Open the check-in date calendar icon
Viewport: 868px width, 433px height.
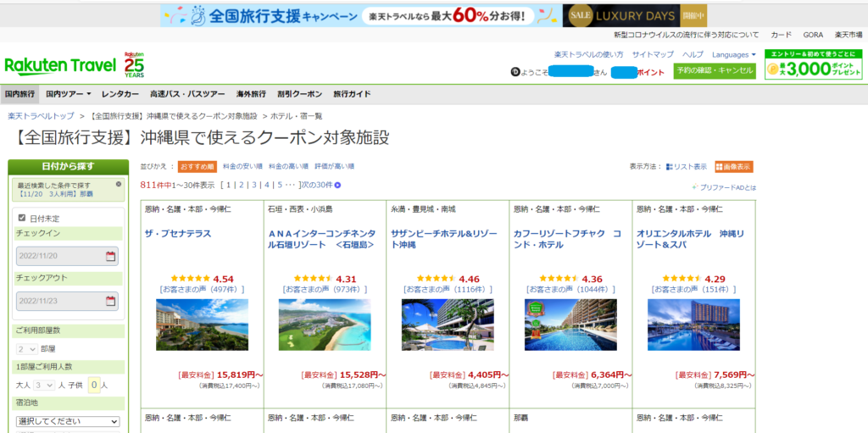111,256
